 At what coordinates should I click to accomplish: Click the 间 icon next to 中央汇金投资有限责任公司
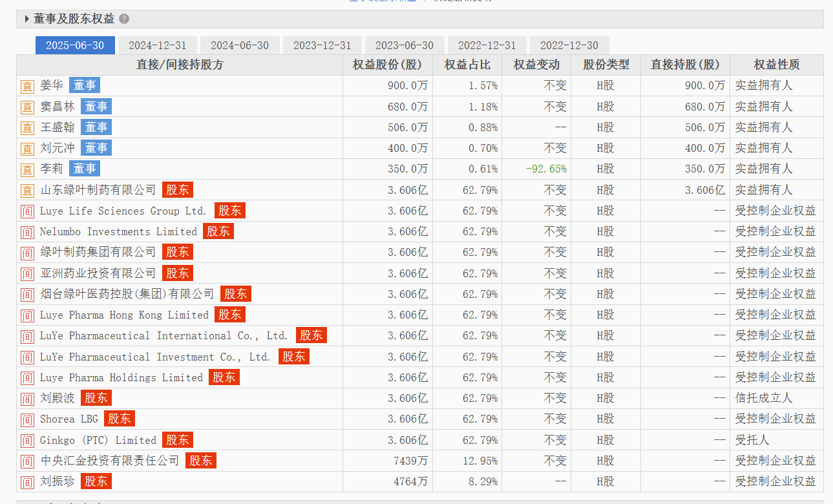(x=27, y=461)
